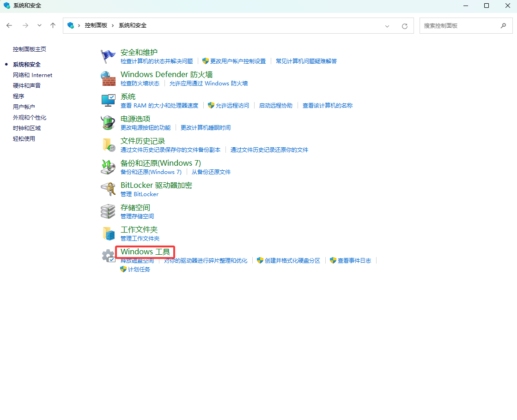
Task: Go back with the left arrow
Action: tap(9, 25)
